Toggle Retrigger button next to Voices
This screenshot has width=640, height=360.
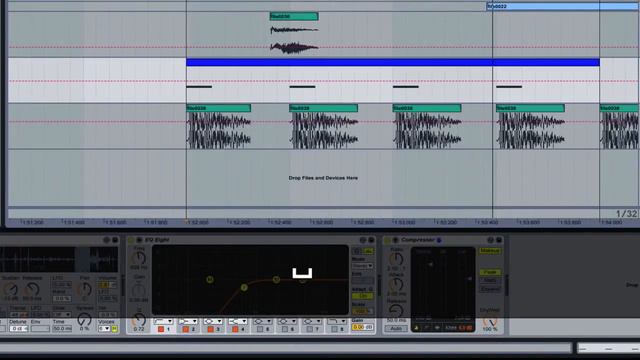[x=115, y=329]
